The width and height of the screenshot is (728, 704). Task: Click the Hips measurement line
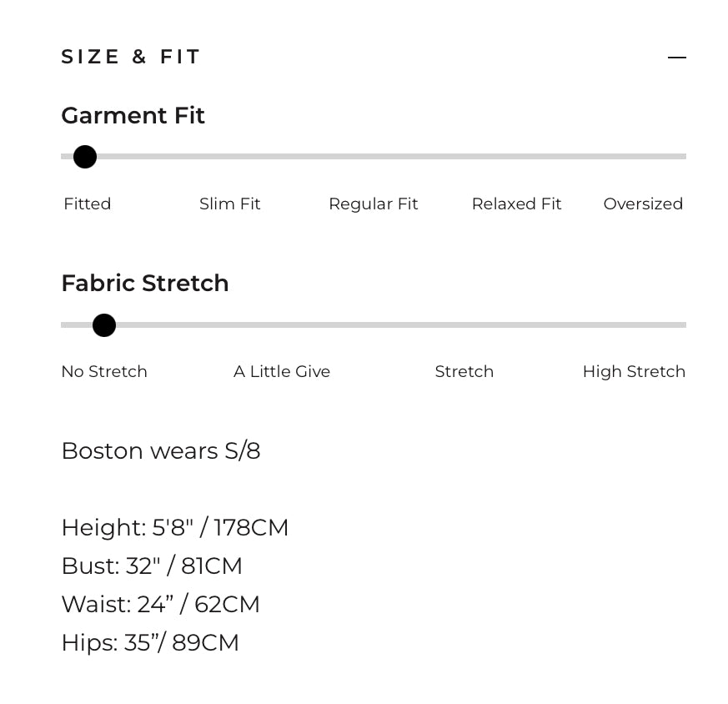pyautogui.click(x=150, y=643)
